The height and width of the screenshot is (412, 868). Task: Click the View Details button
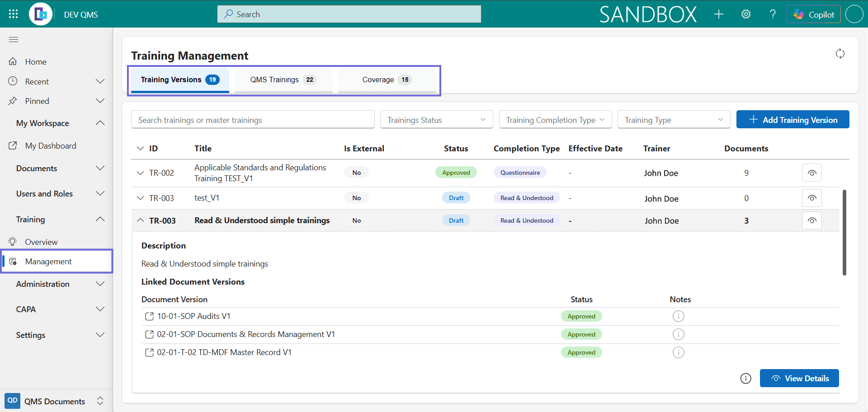click(799, 378)
